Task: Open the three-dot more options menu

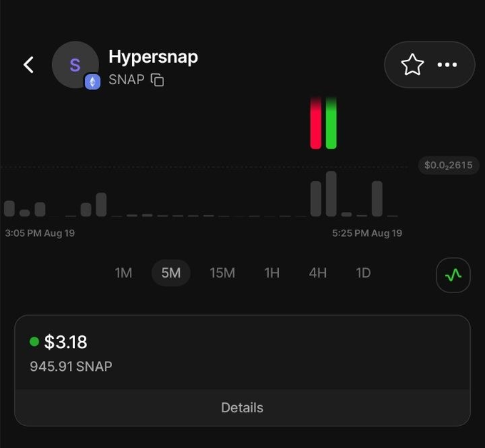Action: pos(447,65)
